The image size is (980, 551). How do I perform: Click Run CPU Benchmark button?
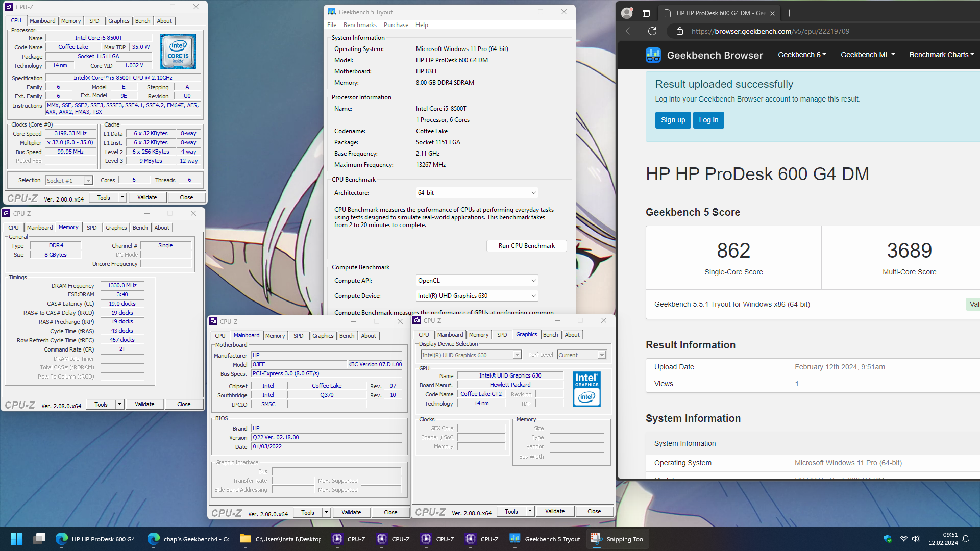(527, 246)
